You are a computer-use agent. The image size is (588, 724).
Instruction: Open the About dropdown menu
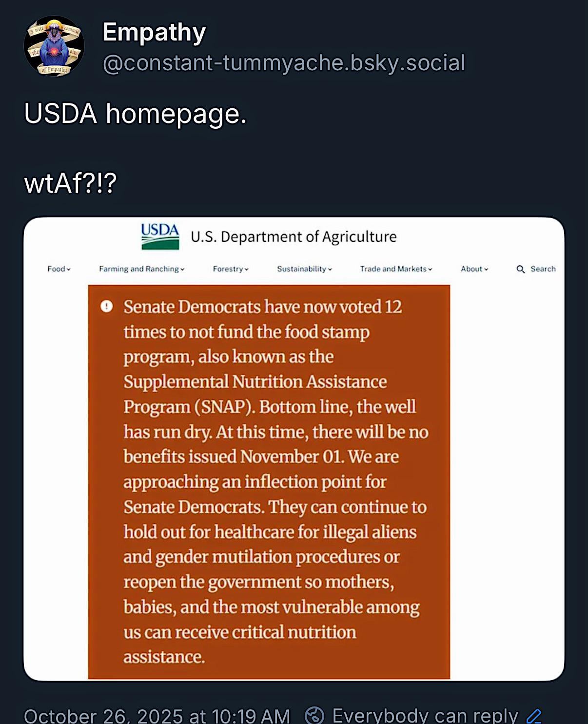474,269
